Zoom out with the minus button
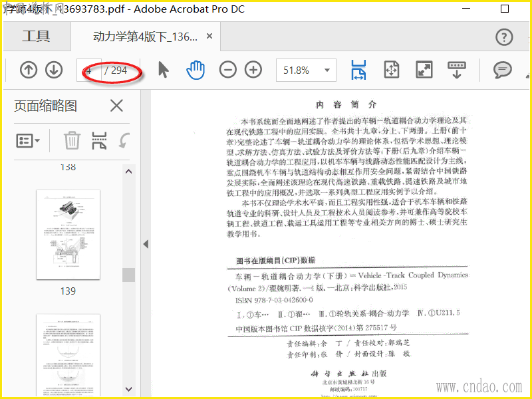The image size is (532, 399). (x=227, y=70)
